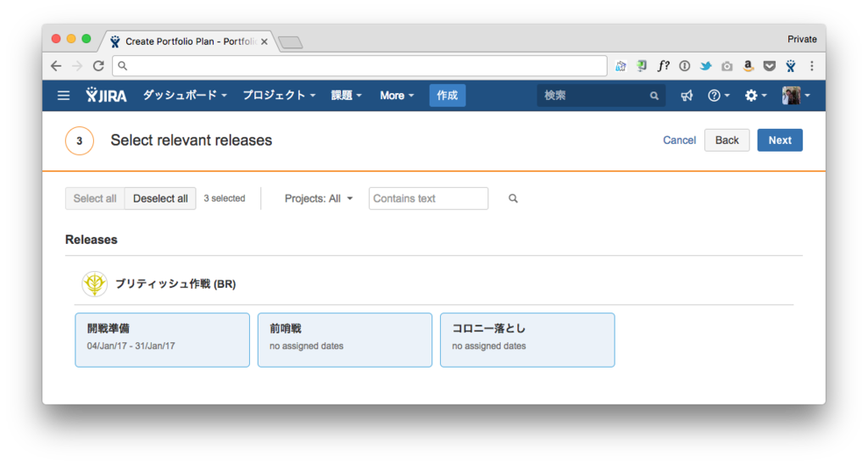Open the settings gear menu
Image resolution: width=868 pixels, height=465 pixels.
click(755, 96)
